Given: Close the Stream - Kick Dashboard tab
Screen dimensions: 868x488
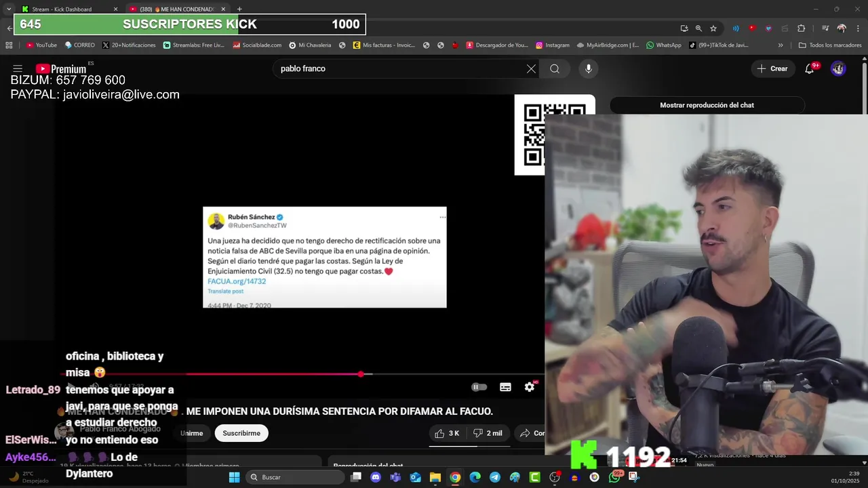Looking at the screenshot, I should (115, 9).
